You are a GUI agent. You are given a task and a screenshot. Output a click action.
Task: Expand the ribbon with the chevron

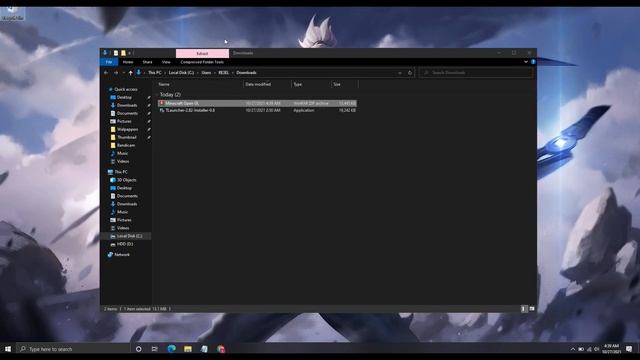[526, 62]
